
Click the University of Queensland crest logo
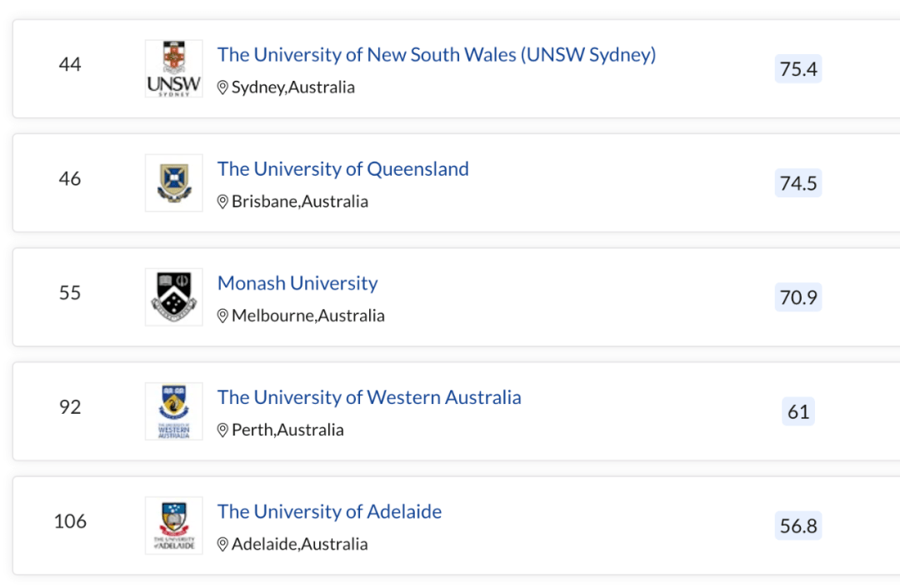click(x=174, y=182)
